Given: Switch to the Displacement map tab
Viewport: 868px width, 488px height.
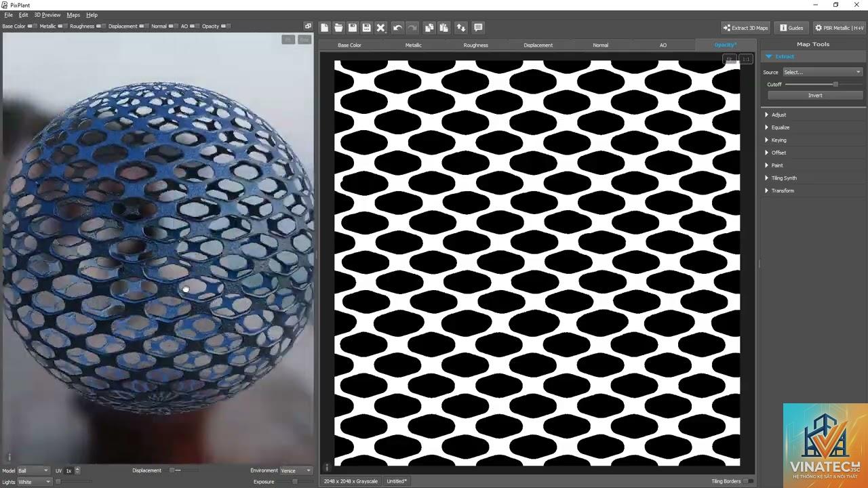Looking at the screenshot, I should click(x=538, y=45).
